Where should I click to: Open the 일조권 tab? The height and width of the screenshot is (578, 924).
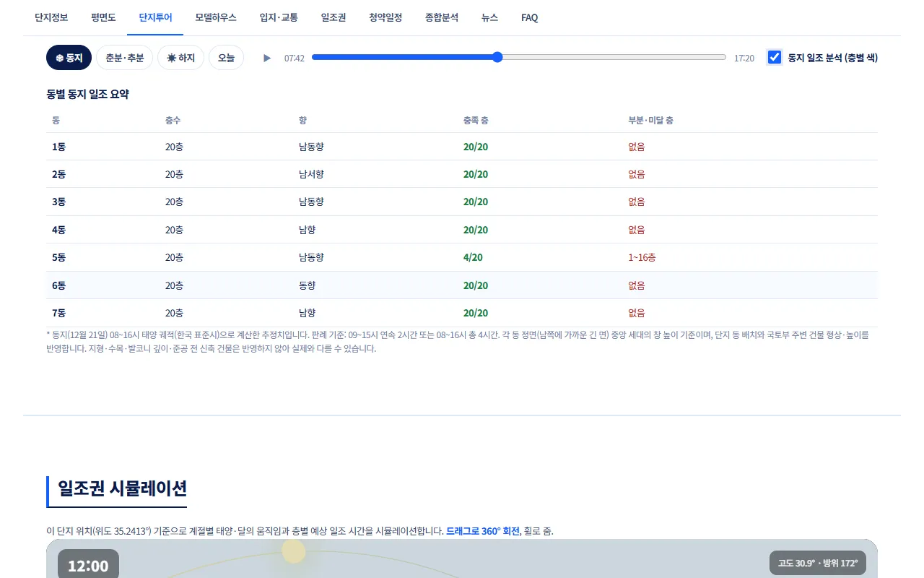(334, 17)
